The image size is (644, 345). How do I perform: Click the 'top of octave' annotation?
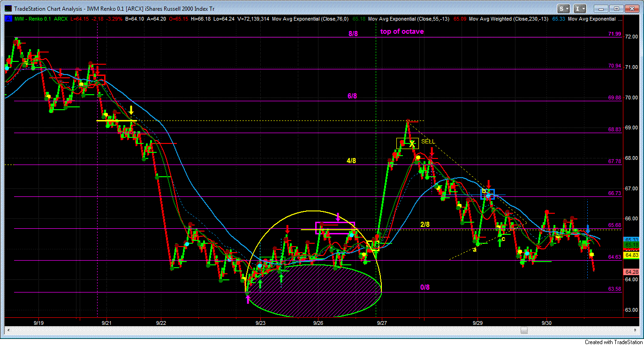[x=402, y=31]
